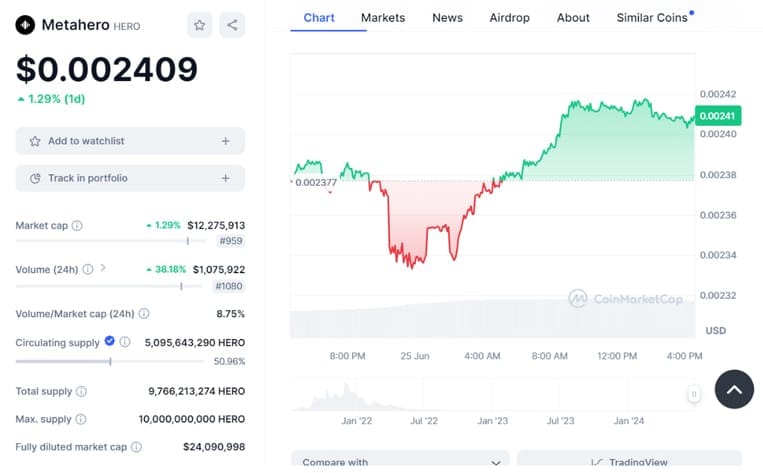Click the TradingView button
Viewport: 763px width, 473px height.
(x=629, y=462)
